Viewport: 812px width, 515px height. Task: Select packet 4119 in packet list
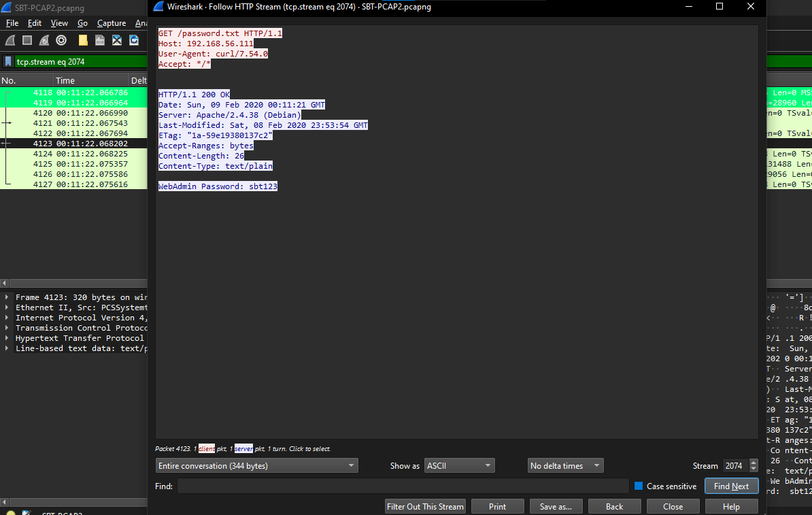(x=73, y=103)
